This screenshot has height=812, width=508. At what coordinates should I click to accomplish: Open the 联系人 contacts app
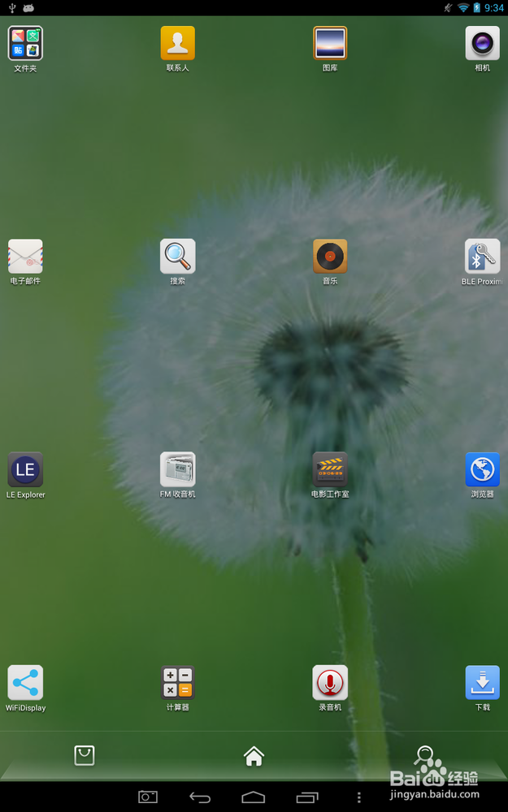(x=177, y=44)
